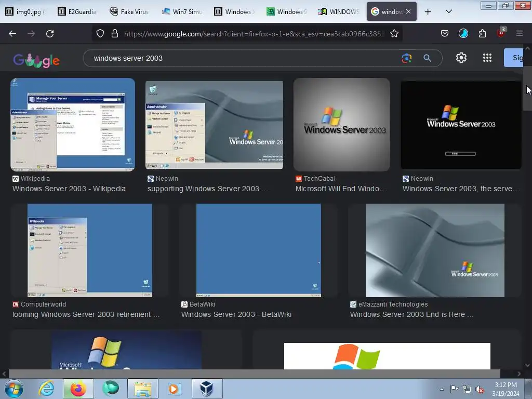Screen dimensions: 532x399
Task: Click the Google doodle logo
Action: tap(36, 60)
